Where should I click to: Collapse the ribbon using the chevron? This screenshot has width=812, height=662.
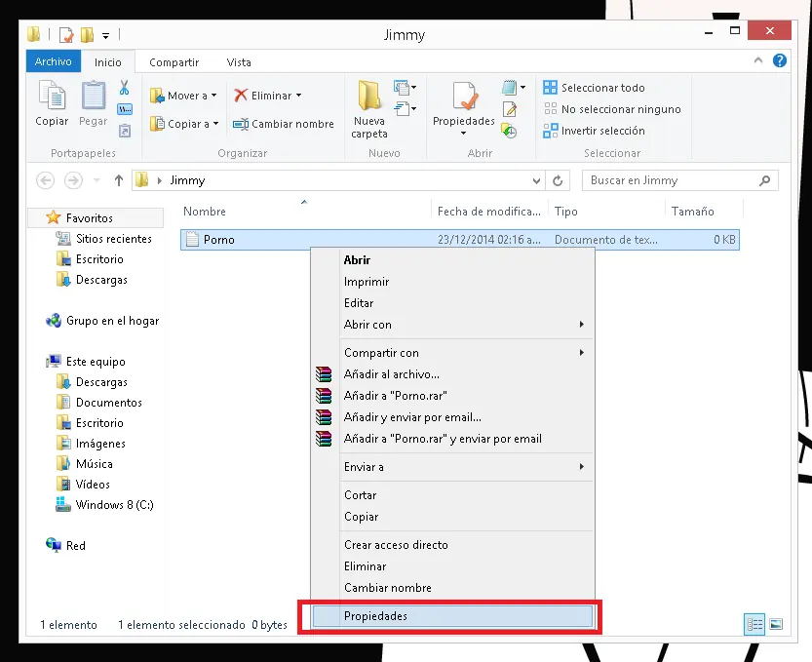coord(758,60)
